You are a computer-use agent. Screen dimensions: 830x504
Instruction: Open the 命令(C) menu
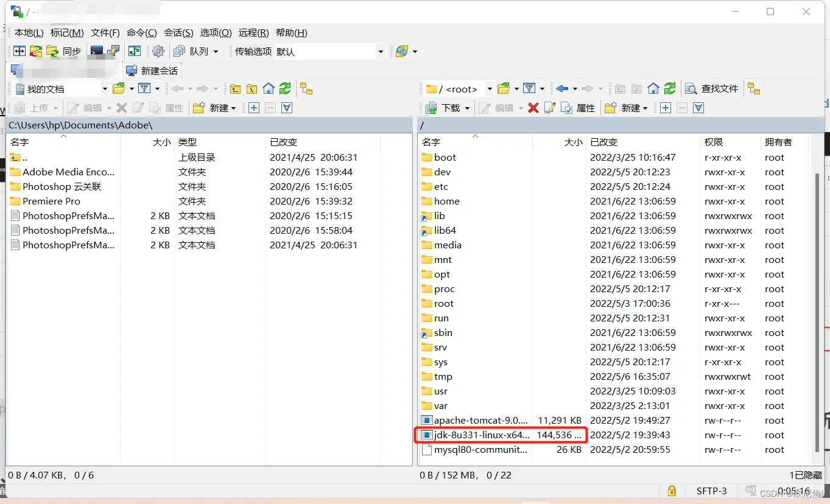click(142, 33)
